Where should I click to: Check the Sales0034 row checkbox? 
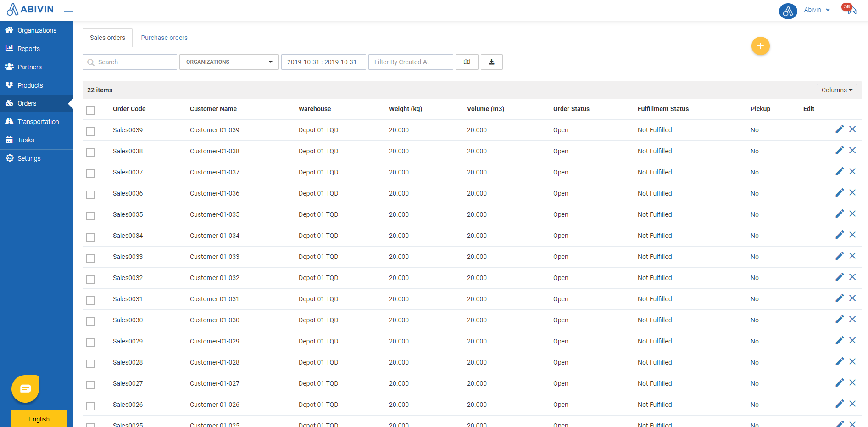click(x=91, y=237)
